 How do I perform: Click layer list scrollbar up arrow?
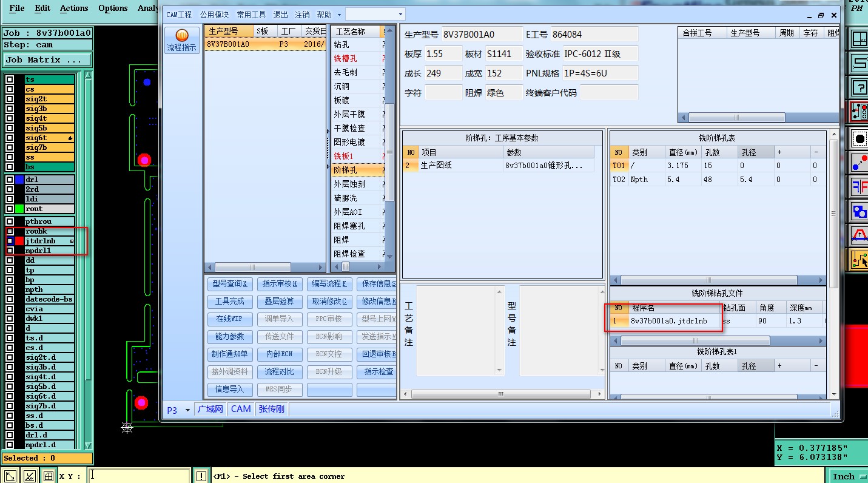[89, 76]
